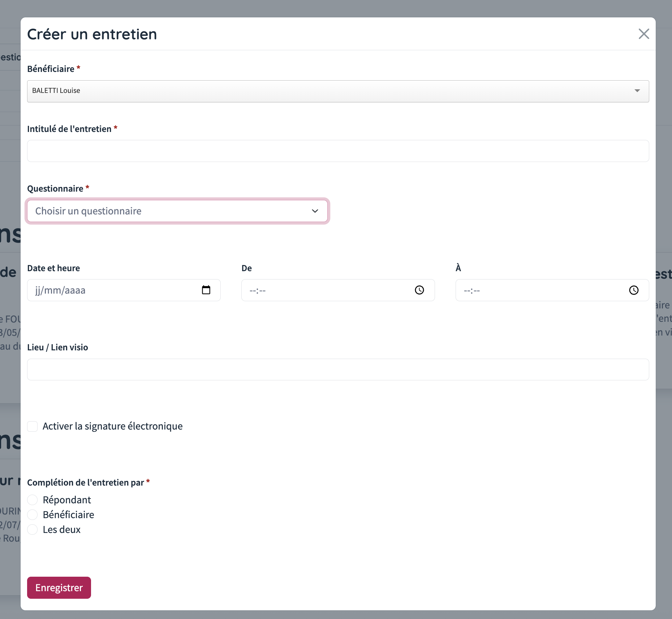672x619 pixels.
Task: Select the Répondant radio option
Action: [33, 500]
